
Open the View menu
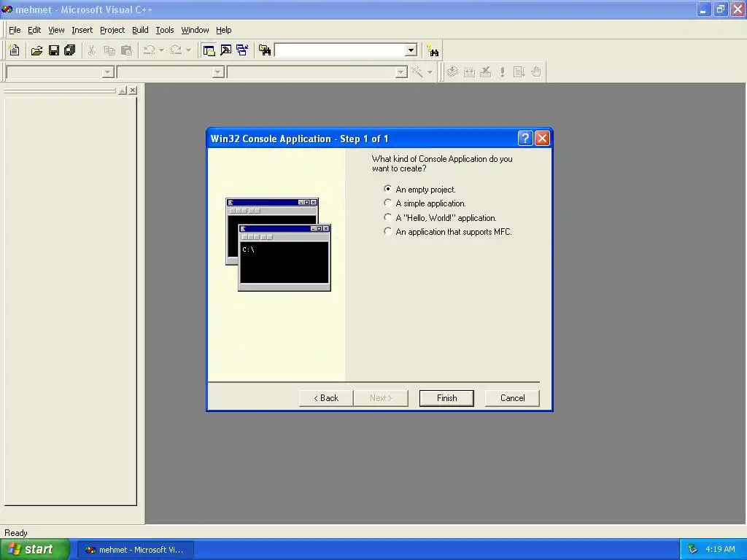coord(56,30)
